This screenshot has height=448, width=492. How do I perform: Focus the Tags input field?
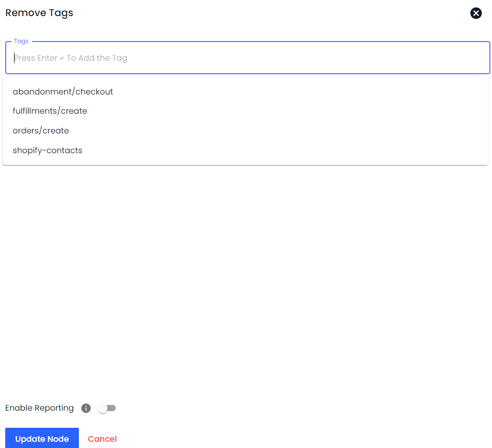coord(247,58)
